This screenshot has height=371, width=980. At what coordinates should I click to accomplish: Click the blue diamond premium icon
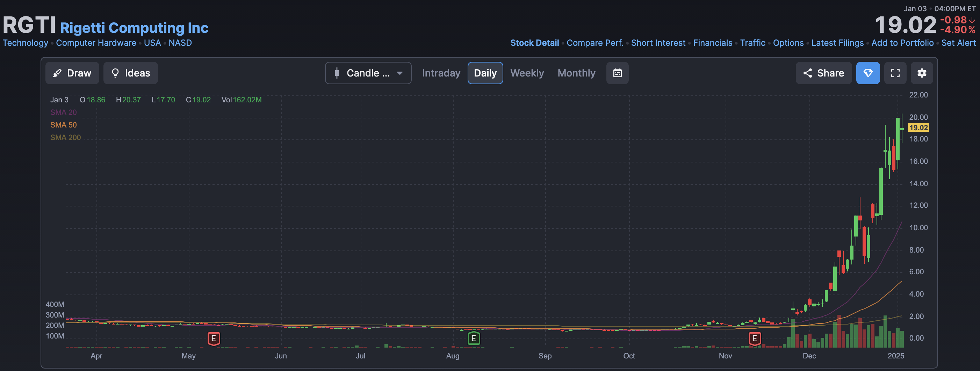pyautogui.click(x=868, y=73)
